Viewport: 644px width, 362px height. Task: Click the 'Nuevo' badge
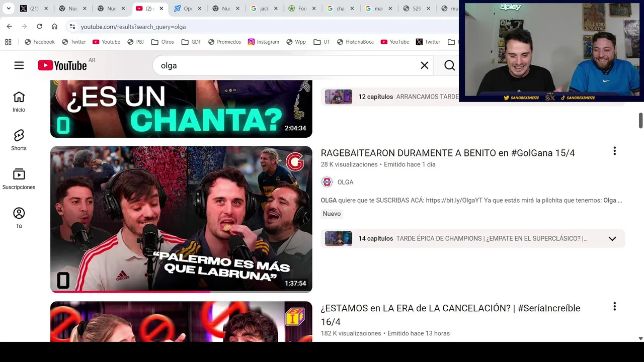tap(332, 214)
